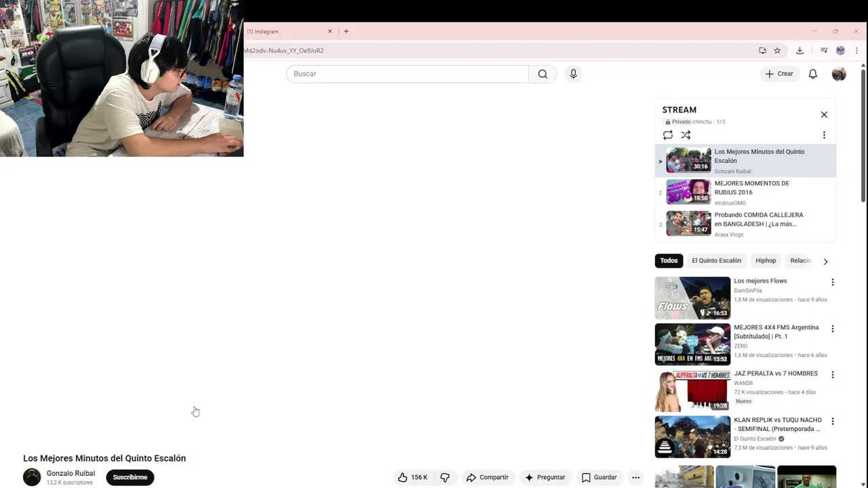Click install/cast icon in address bar
This screenshot has height=488, width=868.
[762, 50]
